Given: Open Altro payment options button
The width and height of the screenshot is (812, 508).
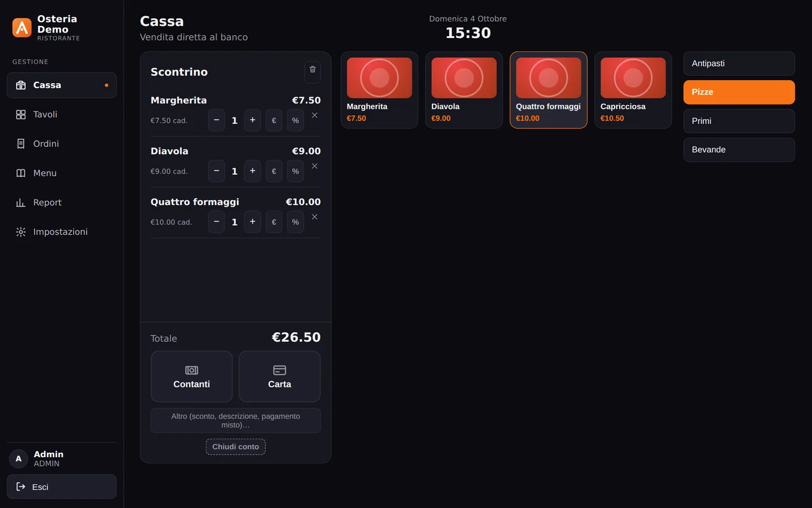Looking at the screenshot, I should pyautogui.click(x=235, y=421).
